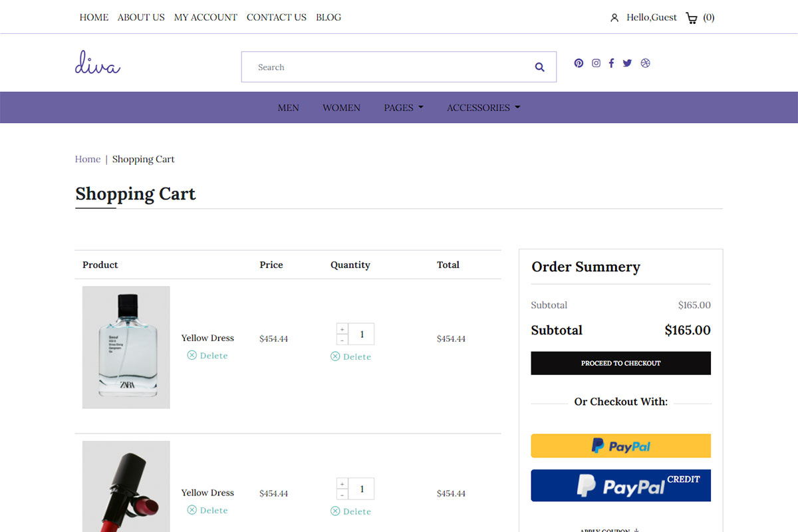Image resolution: width=798 pixels, height=532 pixels.
Task: Click the diva logo
Action: point(97,63)
